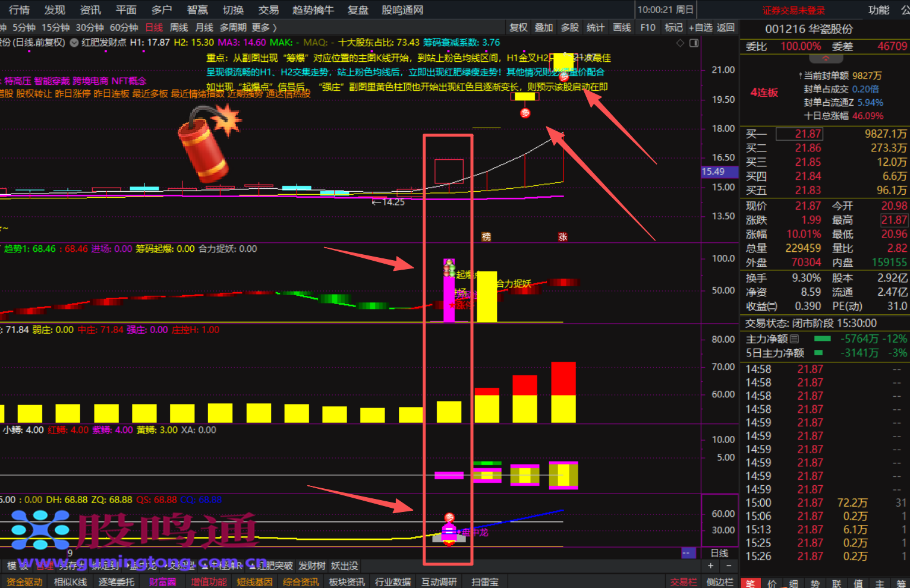
Task: Open the 复盘 menu
Action: 358,10
